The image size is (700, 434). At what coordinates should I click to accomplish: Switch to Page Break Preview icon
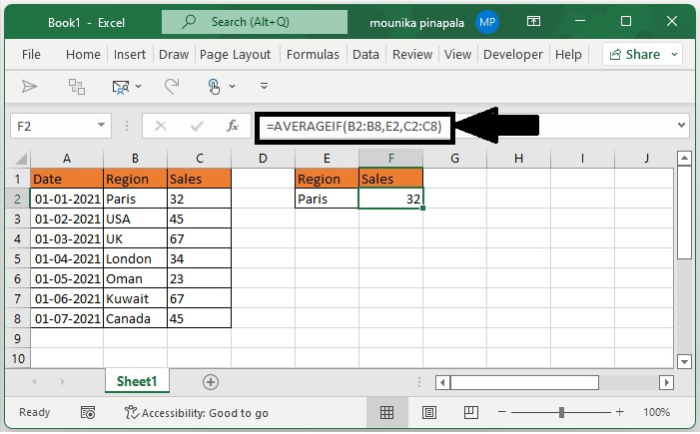(x=471, y=412)
